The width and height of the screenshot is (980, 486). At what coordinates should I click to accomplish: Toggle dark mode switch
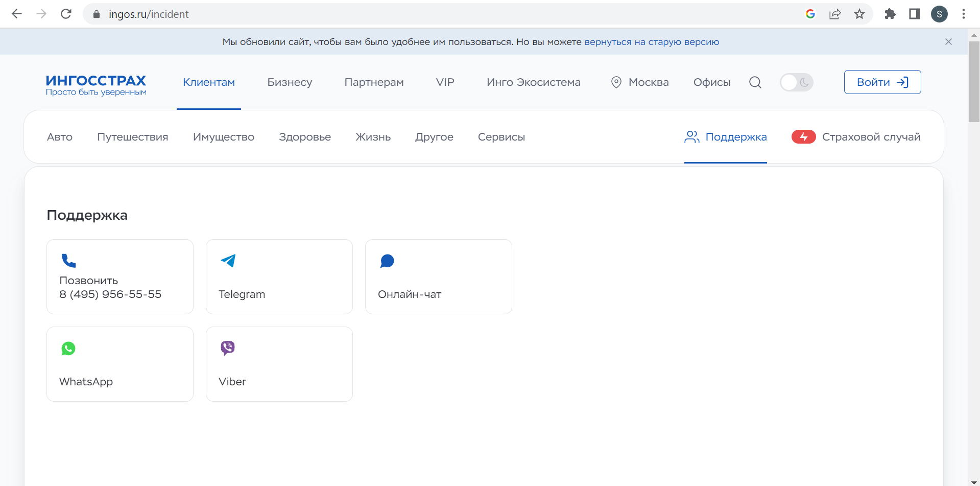[x=796, y=82]
